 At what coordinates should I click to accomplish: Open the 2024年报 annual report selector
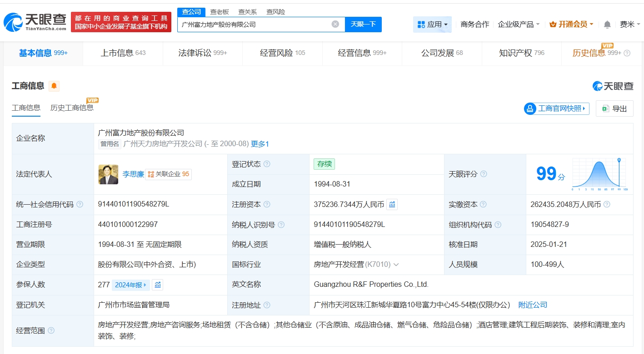pyautogui.click(x=130, y=285)
